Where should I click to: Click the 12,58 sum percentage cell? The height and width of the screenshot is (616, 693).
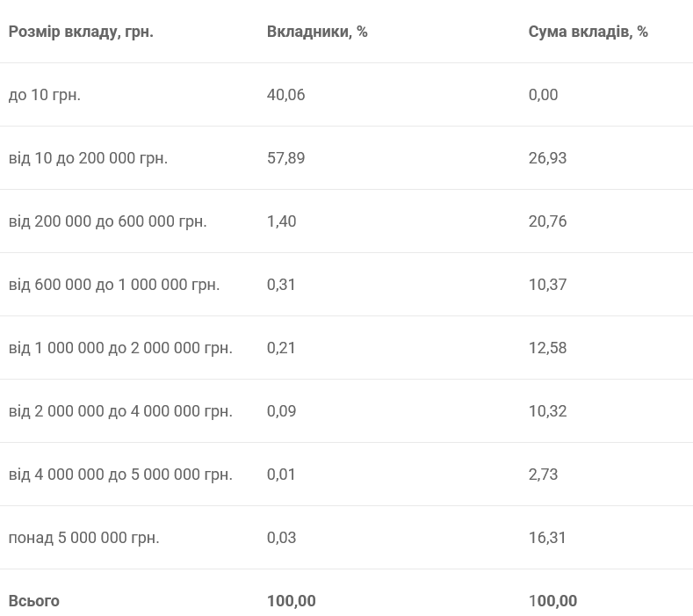[547, 348]
